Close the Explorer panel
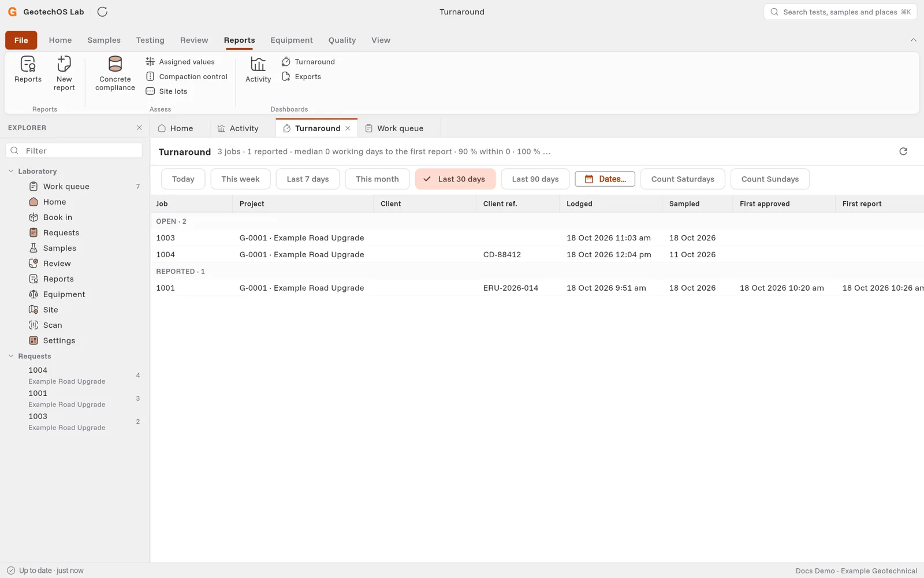This screenshot has height=578, width=924. coord(139,128)
